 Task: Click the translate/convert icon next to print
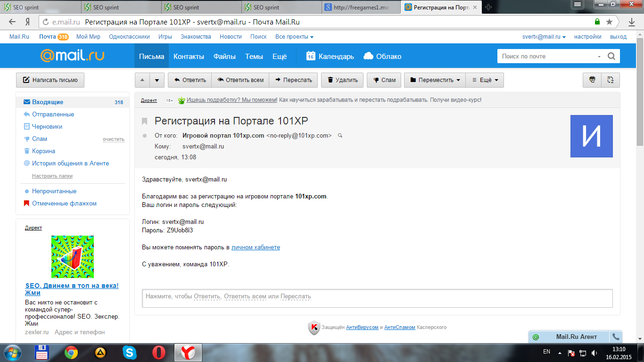point(611,80)
